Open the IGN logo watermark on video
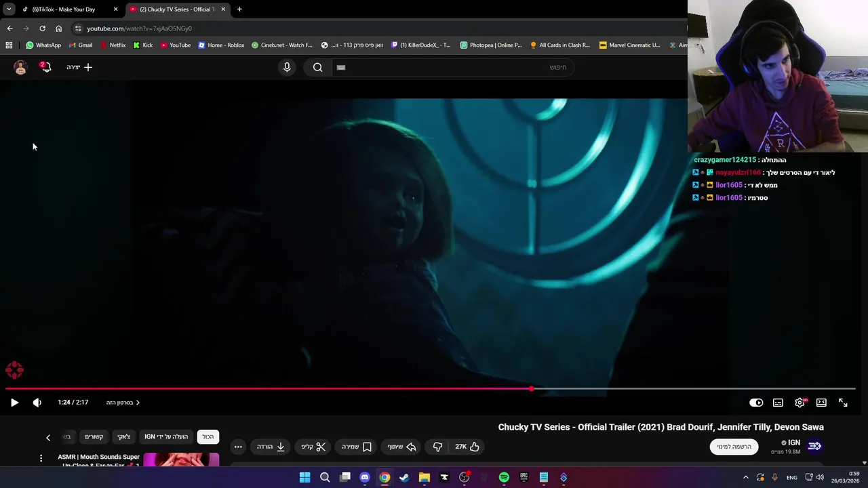This screenshot has width=868, height=488. coord(14,370)
